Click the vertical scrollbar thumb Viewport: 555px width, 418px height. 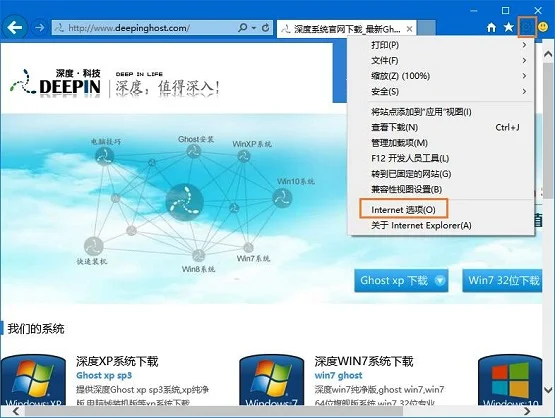point(548,130)
